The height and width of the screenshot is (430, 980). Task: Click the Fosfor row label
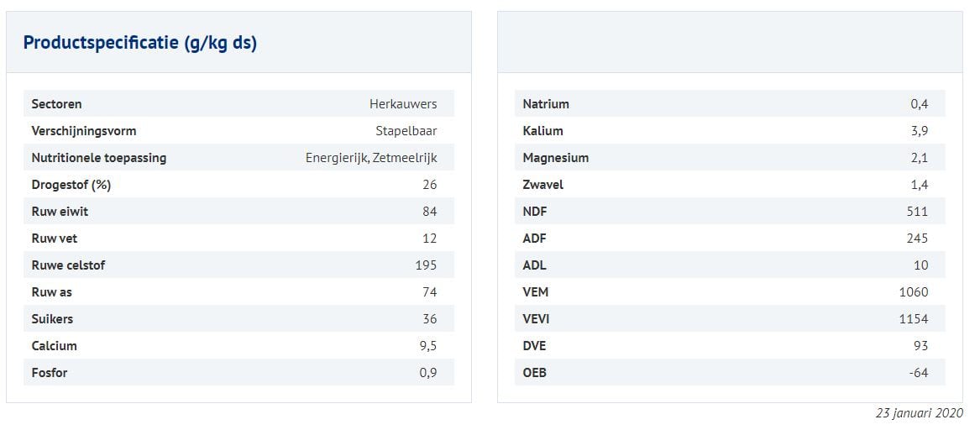pyautogui.click(x=50, y=373)
